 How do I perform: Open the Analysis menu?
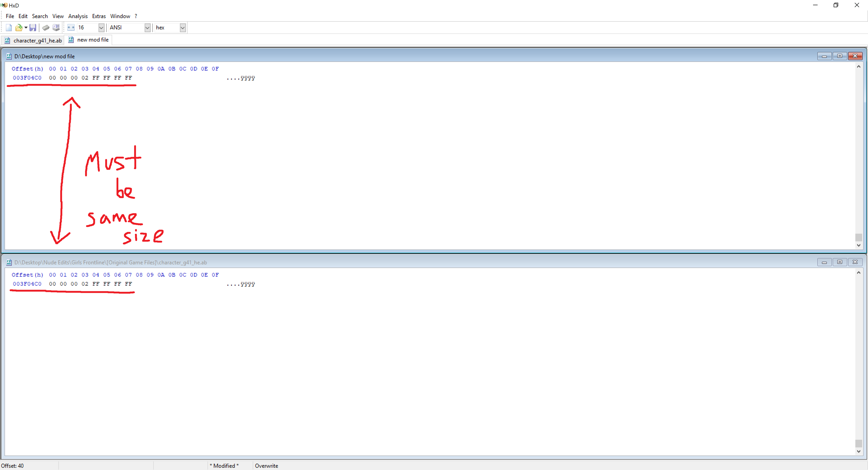pyautogui.click(x=78, y=16)
